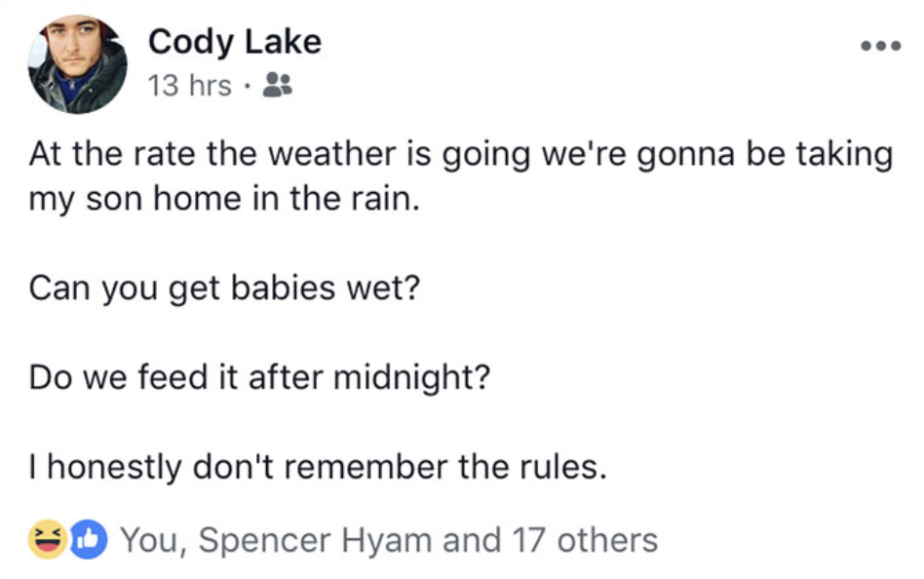The image size is (924, 579).
Task: Click the separator dot after 13 hrs
Action: click(248, 87)
